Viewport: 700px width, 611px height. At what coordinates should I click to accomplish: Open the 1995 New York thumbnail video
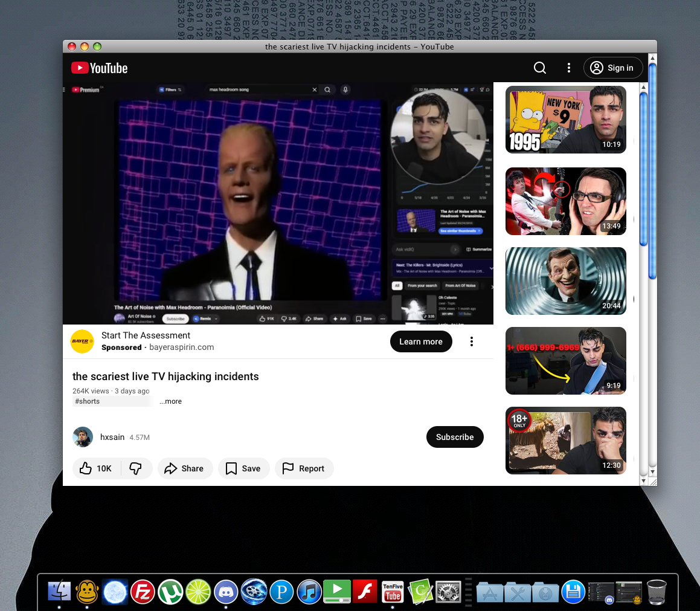(566, 120)
